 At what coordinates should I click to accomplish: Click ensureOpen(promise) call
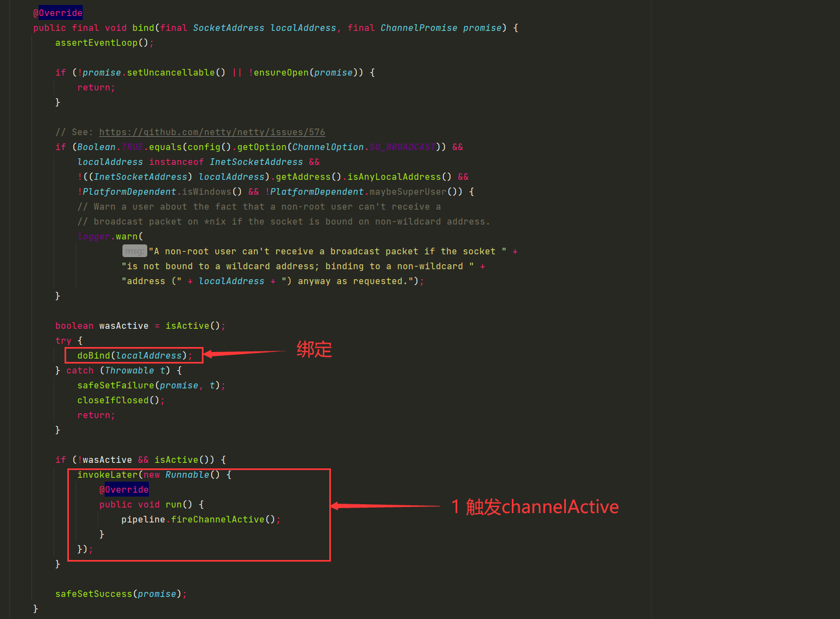click(x=306, y=72)
